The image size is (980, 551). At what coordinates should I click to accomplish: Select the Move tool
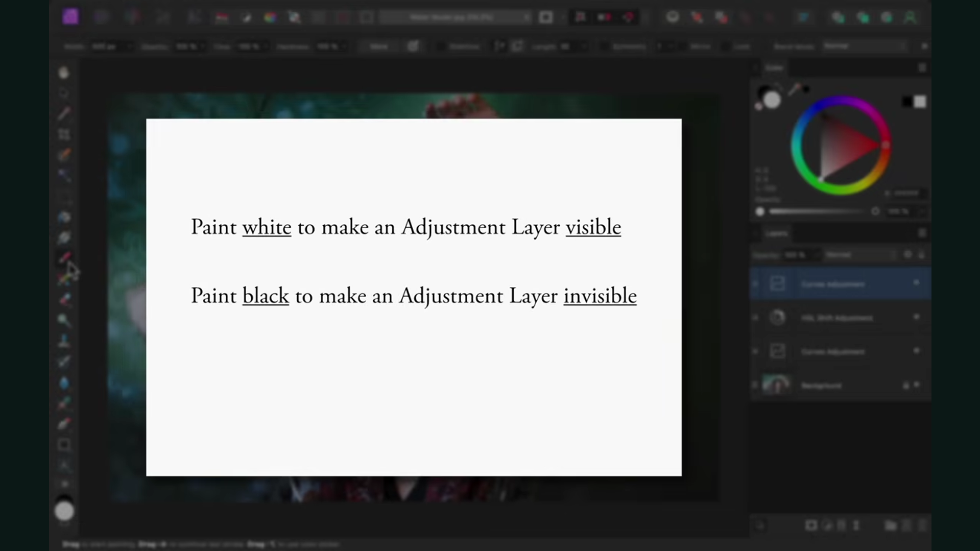tap(64, 93)
